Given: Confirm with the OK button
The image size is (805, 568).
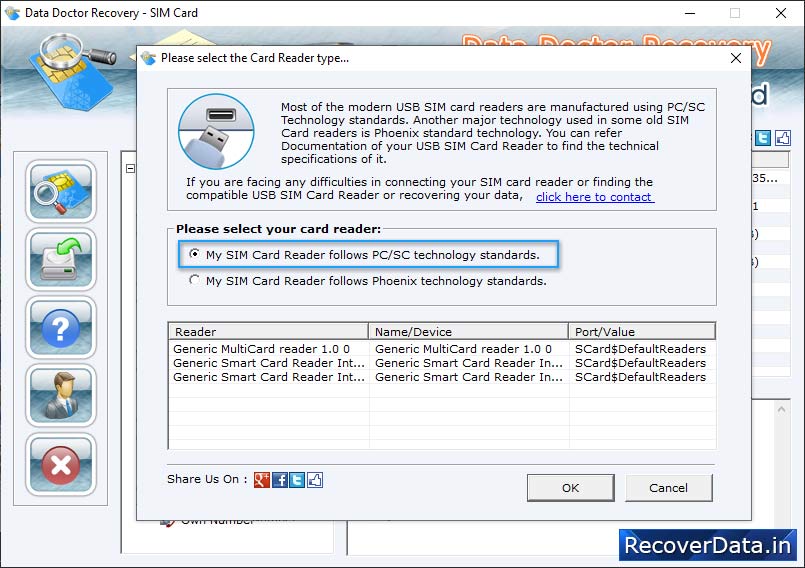Looking at the screenshot, I should 570,487.
